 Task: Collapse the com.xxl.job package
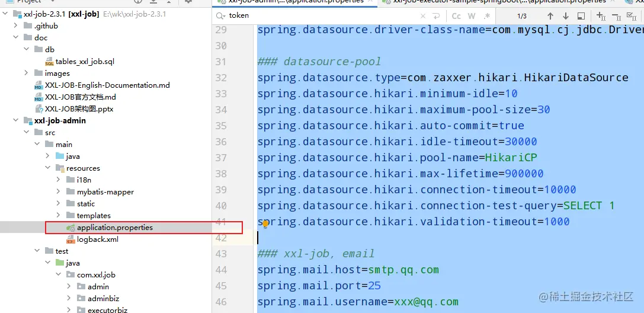pos(58,275)
